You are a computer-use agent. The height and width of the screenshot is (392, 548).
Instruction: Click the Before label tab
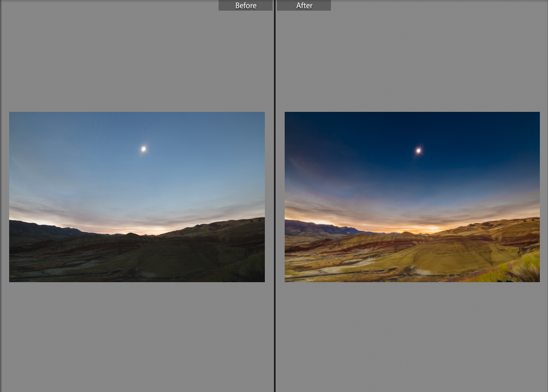tap(246, 5)
